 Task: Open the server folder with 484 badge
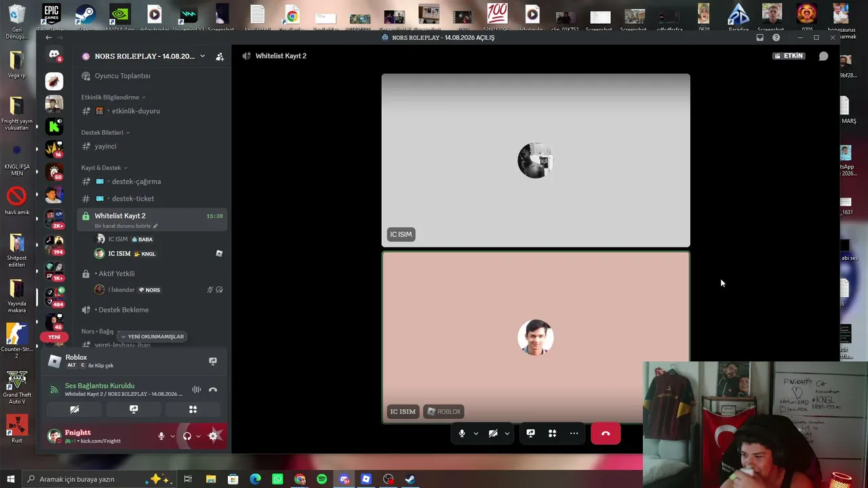pyautogui.click(x=54, y=297)
